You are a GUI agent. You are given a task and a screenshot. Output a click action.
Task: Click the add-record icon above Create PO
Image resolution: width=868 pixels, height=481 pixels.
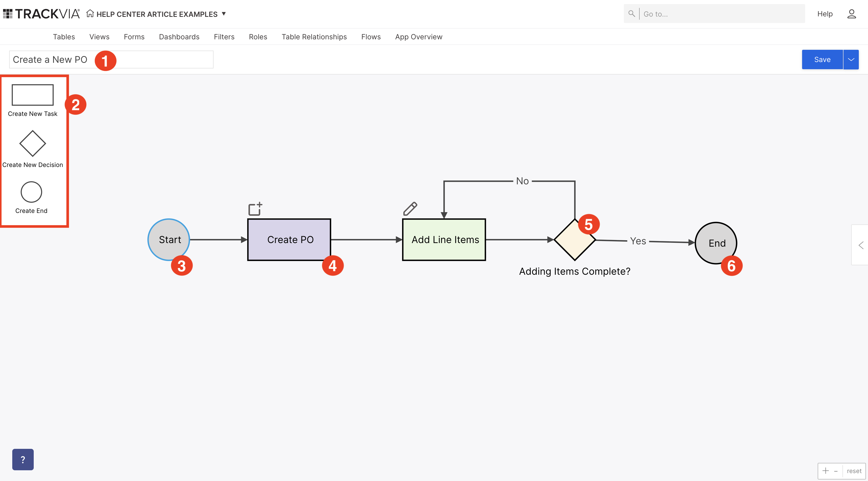tap(255, 209)
